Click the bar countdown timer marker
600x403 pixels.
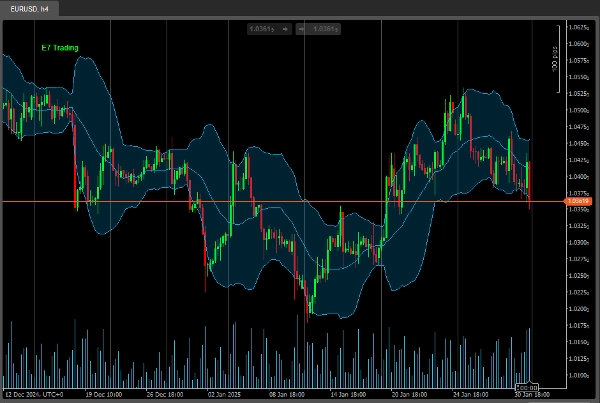(527, 387)
